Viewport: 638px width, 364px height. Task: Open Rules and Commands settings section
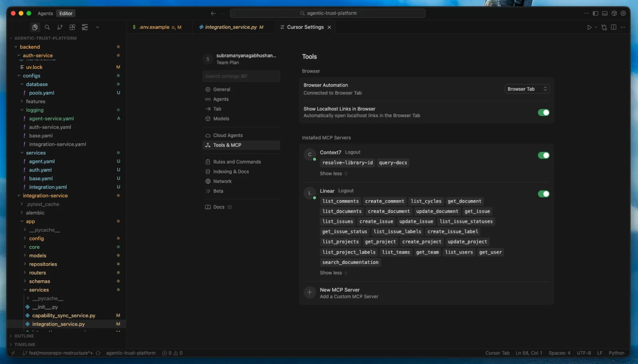(241, 162)
